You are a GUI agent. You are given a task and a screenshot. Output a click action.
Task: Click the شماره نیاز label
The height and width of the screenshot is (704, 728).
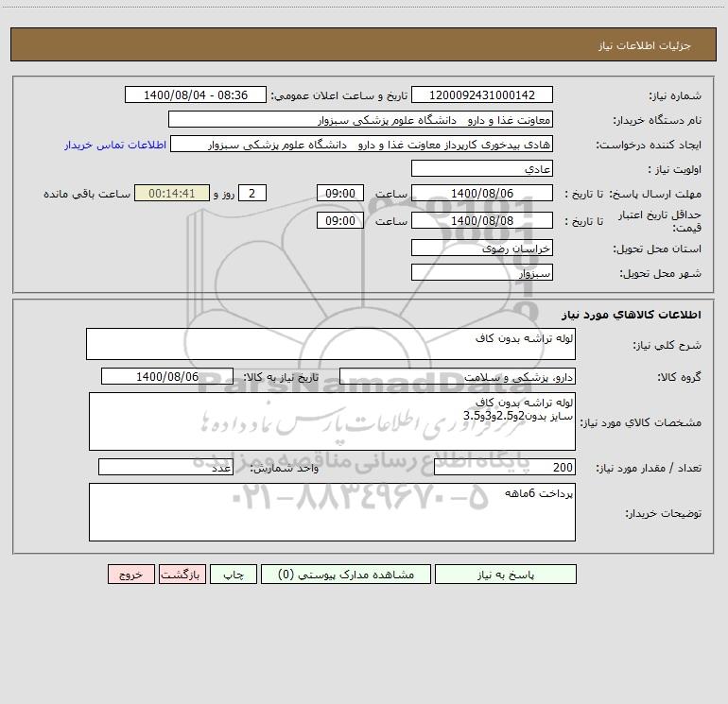click(675, 96)
